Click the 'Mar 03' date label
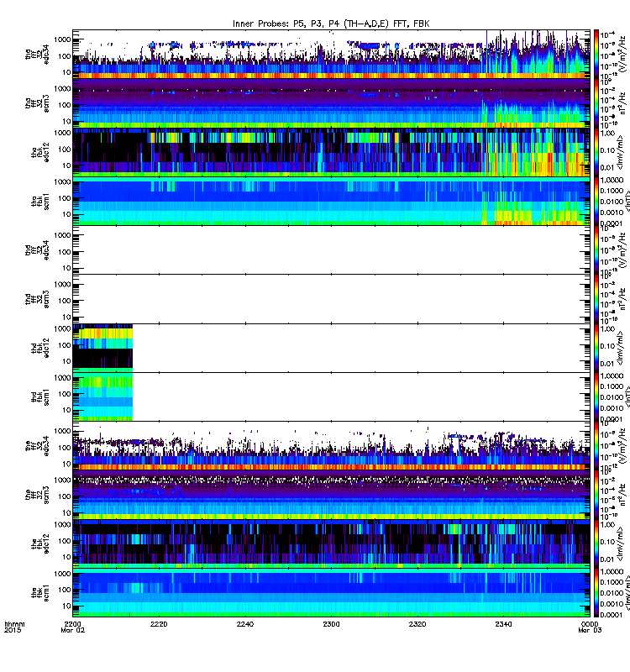 click(590, 631)
